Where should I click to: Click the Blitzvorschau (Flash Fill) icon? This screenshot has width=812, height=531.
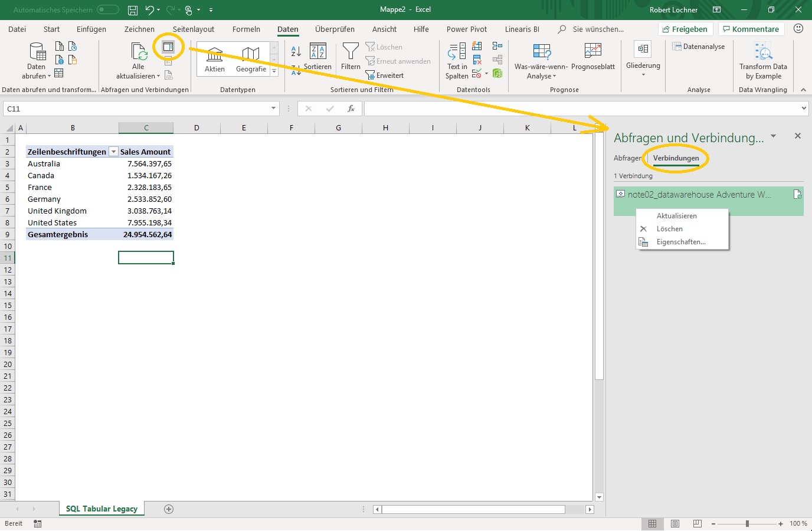477,45
